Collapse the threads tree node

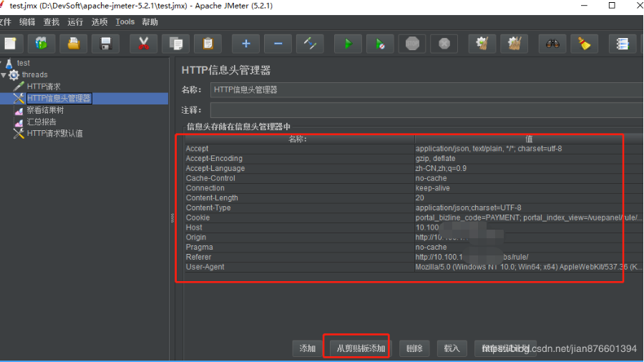4,75
